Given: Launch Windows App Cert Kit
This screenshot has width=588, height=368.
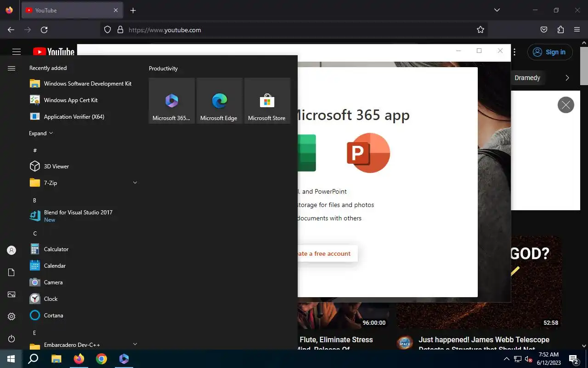Looking at the screenshot, I should click(83, 100).
